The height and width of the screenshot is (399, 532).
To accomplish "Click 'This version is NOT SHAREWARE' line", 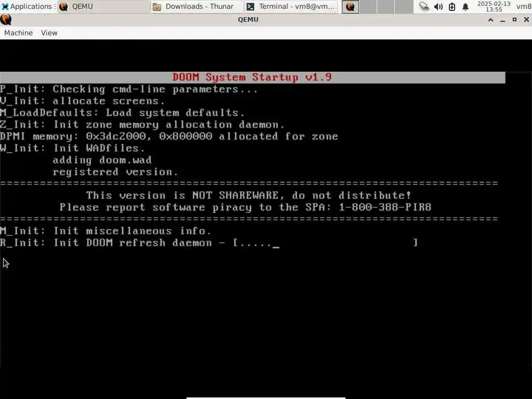I will 249,195.
